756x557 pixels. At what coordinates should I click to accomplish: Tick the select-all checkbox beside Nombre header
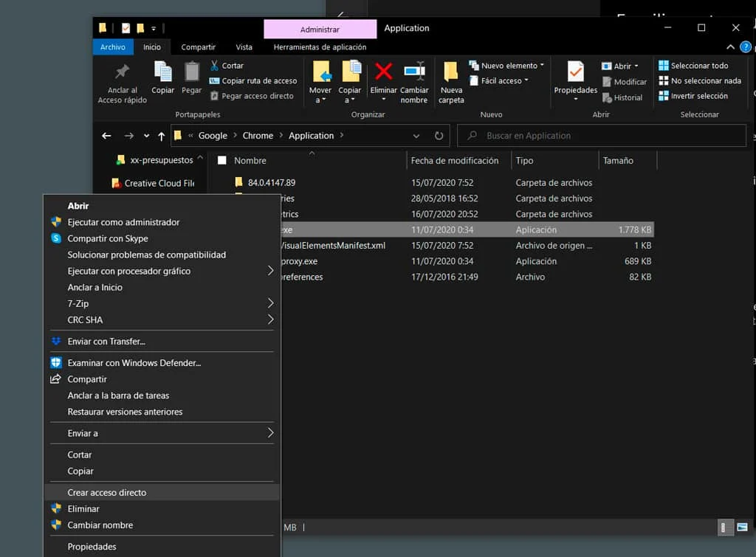pyautogui.click(x=221, y=160)
